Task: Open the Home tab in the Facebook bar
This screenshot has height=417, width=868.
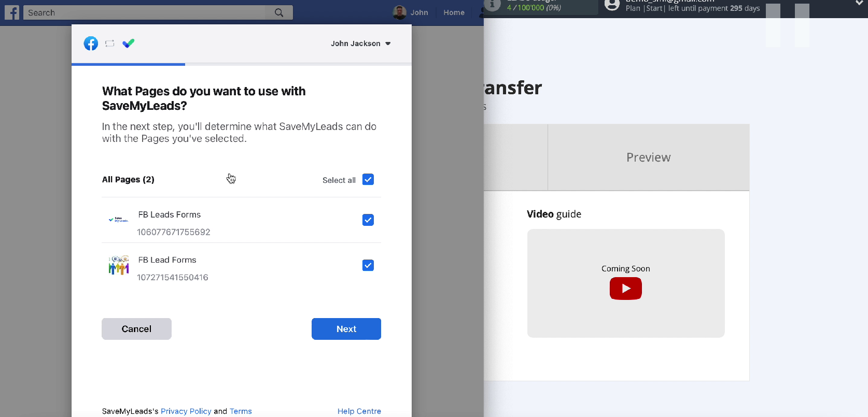Action: coord(454,12)
